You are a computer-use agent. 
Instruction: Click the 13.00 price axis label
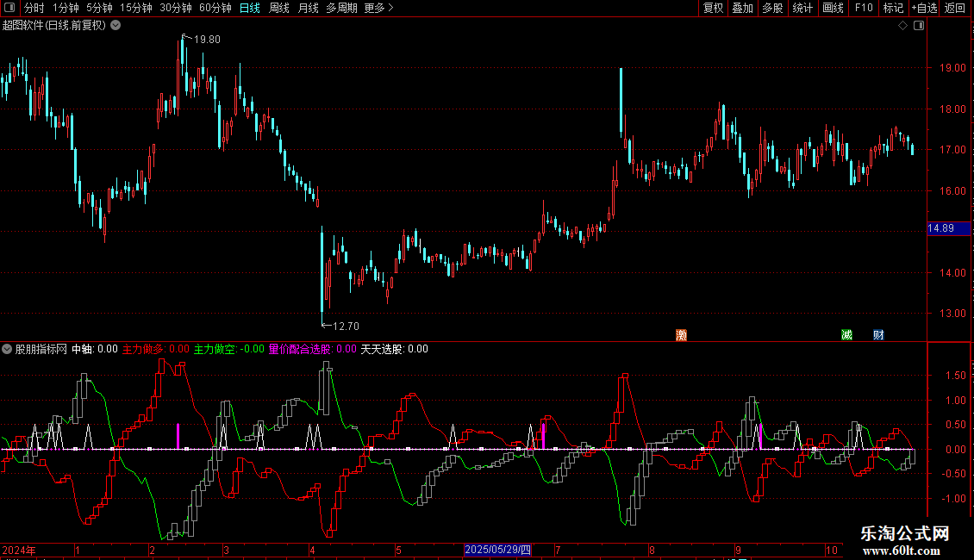coord(952,313)
